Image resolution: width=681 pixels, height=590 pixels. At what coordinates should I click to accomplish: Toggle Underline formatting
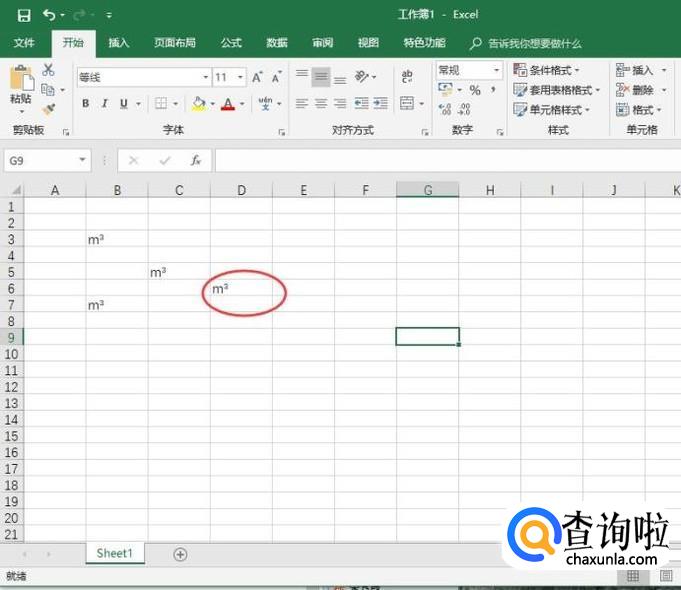pyautogui.click(x=124, y=103)
